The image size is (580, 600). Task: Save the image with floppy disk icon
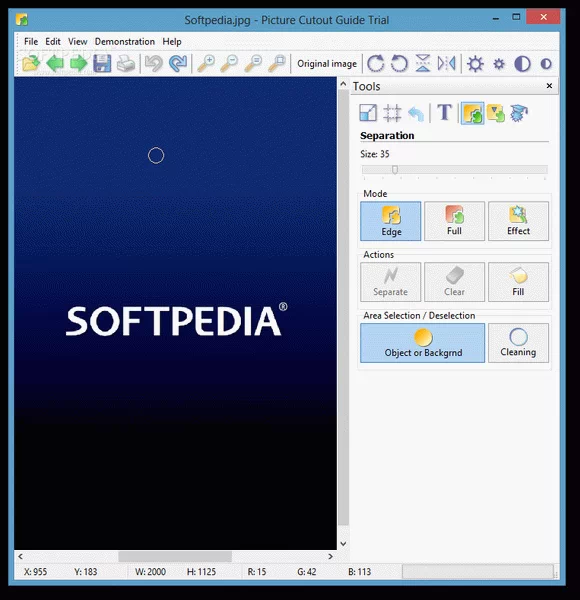pyautogui.click(x=102, y=64)
